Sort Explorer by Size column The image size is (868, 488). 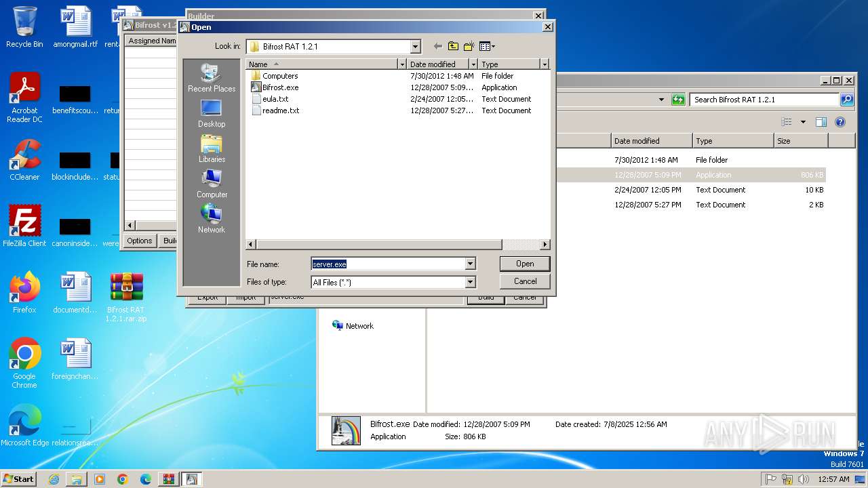click(x=801, y=141)
